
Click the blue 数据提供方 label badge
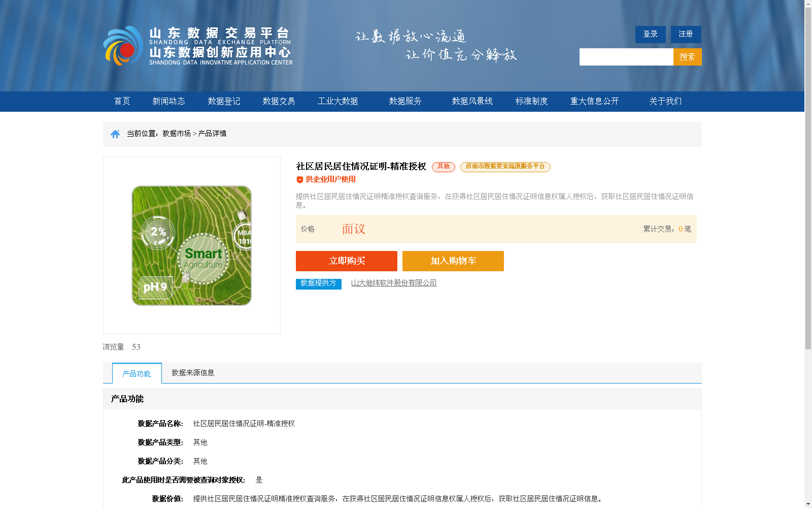(318, 284)
